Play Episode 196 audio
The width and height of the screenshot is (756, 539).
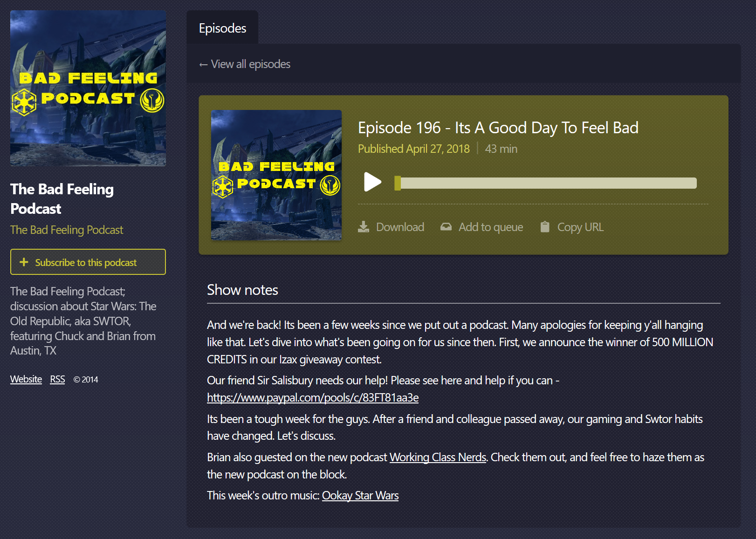point(372,182)
